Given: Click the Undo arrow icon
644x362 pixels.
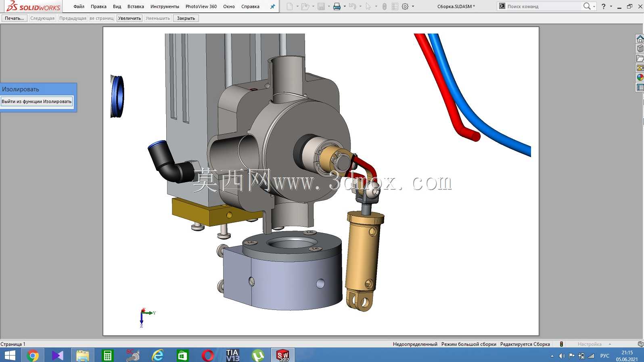Looking at the screenshot, I should pyautogui.click(x=353, y=6).
